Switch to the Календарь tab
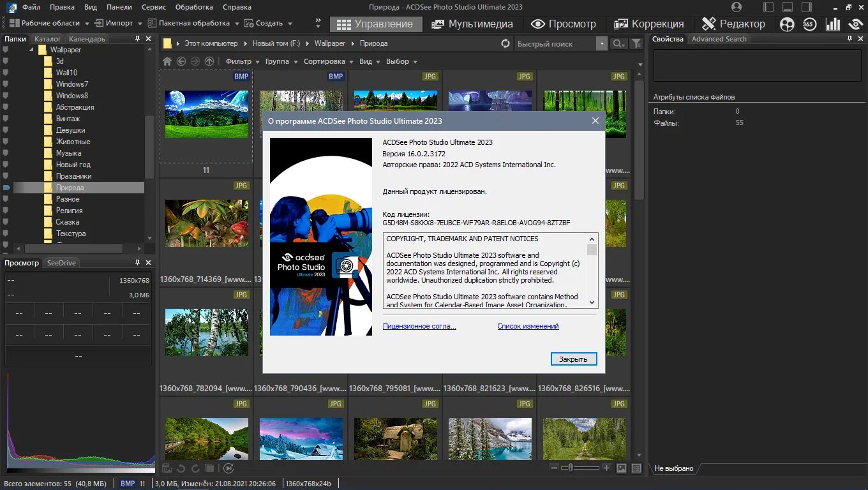 tap(87, 39)
